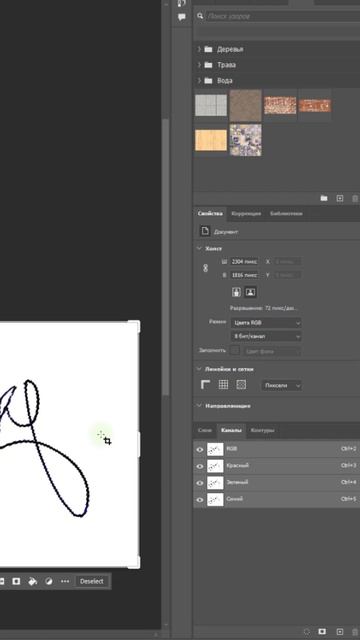Save selection as channel icon
Image resolution: width=360 pixels, height=640 pixels.
tap(322, 632)
